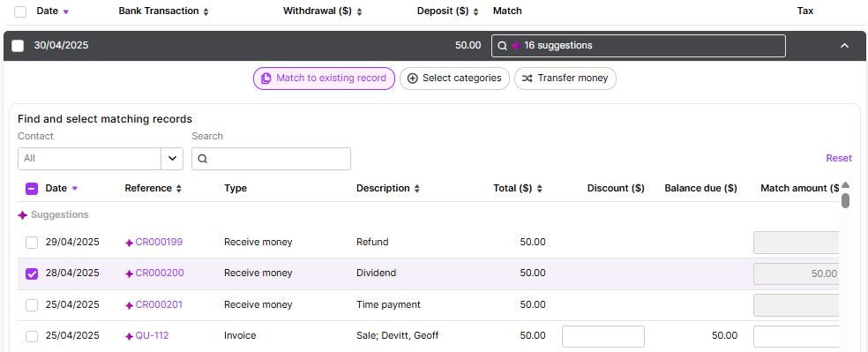
Task: Click the plus icon in Select categories
Action: tap(413, 79)
